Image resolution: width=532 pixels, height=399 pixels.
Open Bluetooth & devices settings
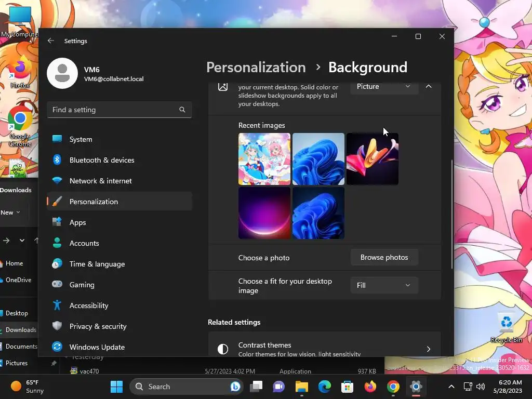[x=119, y=160]
